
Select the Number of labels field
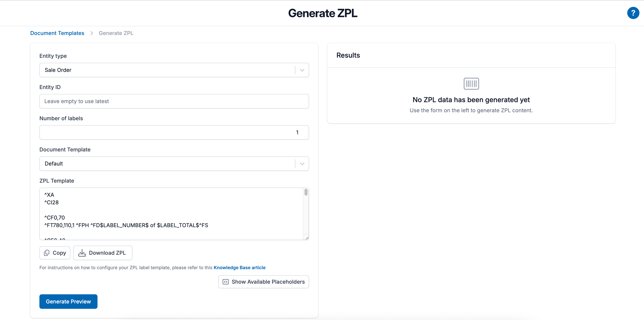tap(174, 132)
